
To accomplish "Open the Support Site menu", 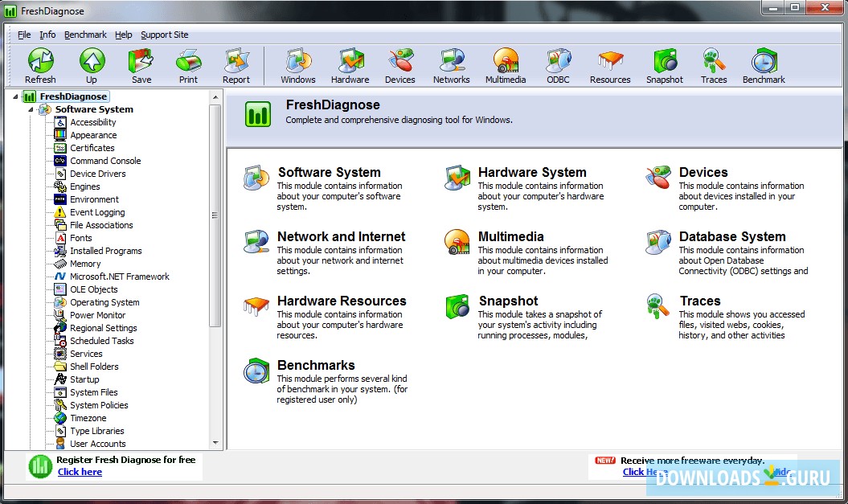I will point(164,35).
